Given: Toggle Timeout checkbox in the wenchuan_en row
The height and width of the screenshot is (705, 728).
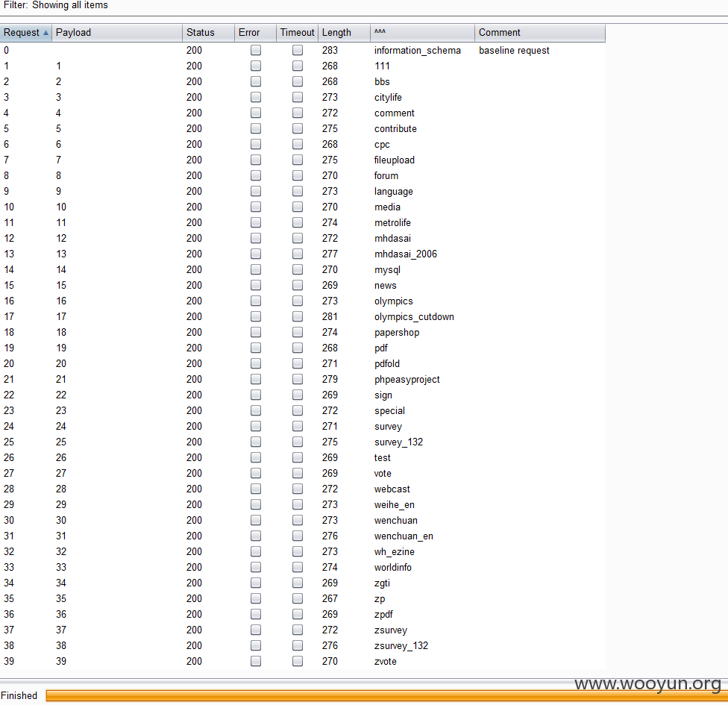Looking at the screenshot, I should click(x=298, y=536).
